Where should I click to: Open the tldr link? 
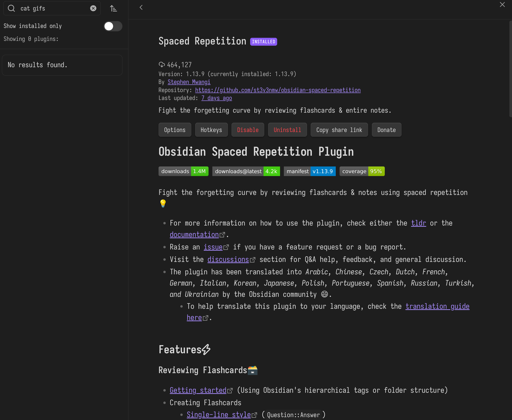pos(419,223)
